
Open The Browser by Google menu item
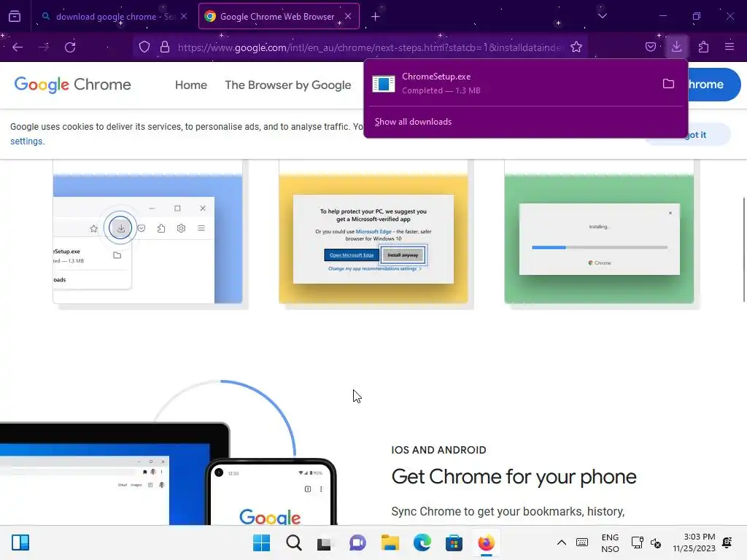point(287,85)
